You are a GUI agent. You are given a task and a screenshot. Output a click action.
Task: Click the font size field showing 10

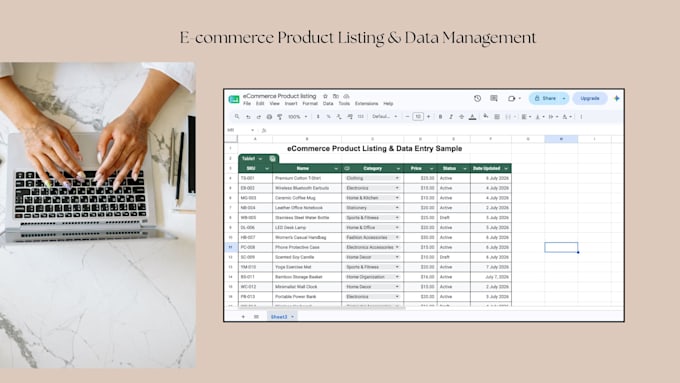pos(418,117)
